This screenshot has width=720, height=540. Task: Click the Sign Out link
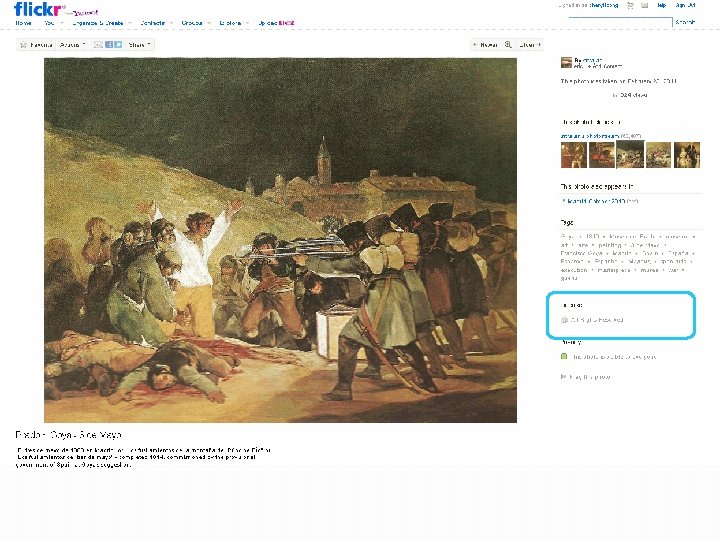tap(685, 6)
